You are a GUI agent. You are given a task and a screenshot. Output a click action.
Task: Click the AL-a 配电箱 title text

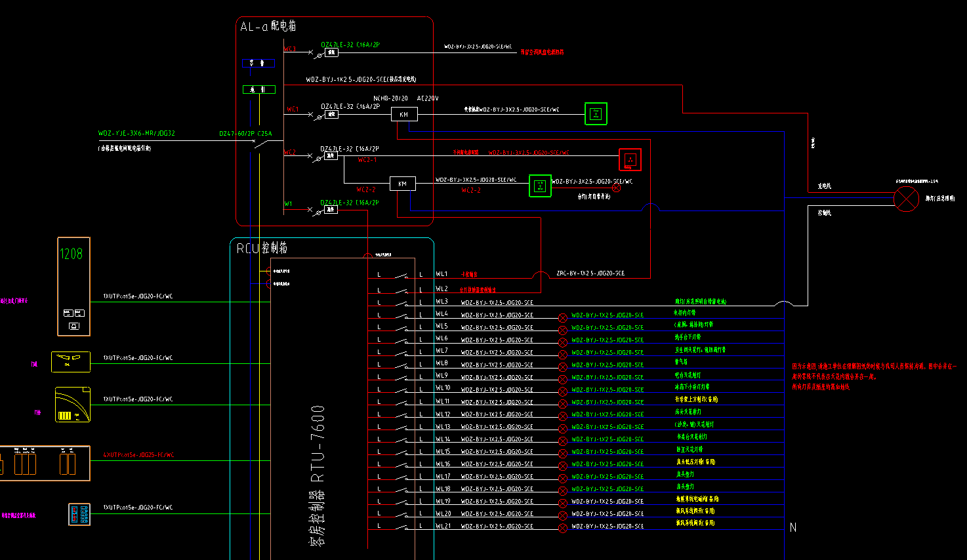click(268, 26)
